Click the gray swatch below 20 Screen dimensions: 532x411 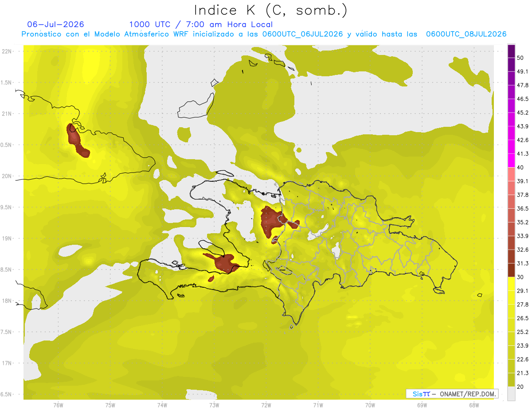(511, 393)
